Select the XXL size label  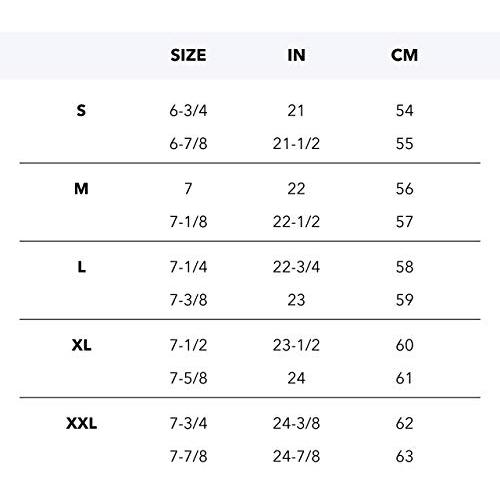(x=82, y=423)
